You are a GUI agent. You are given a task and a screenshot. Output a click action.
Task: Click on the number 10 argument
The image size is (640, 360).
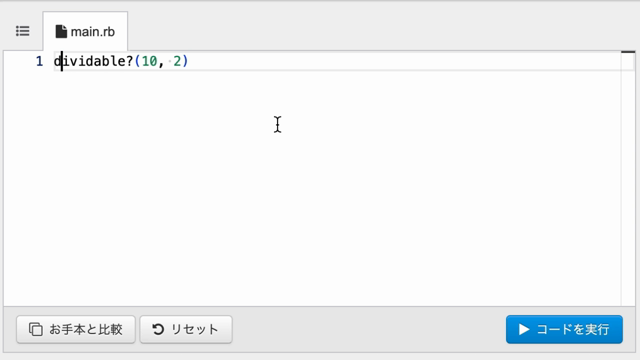pos(149,61)
